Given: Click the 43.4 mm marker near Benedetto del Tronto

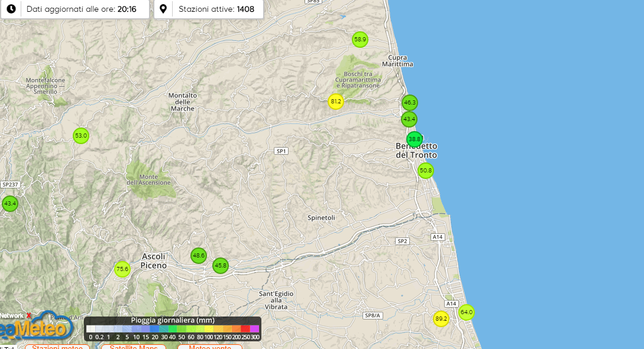Looking at the screenshot, I should [x=409, y=119].
